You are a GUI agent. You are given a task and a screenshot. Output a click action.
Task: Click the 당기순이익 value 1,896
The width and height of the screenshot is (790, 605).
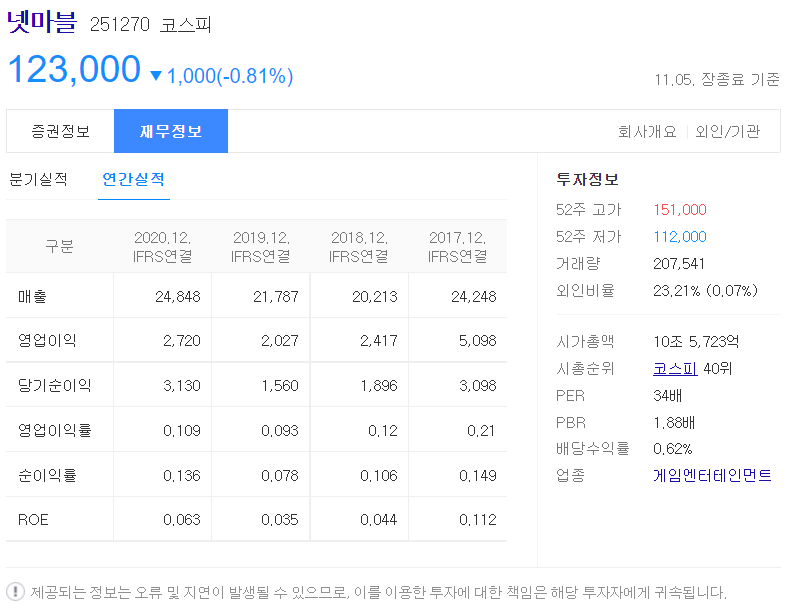pos(379,386)
